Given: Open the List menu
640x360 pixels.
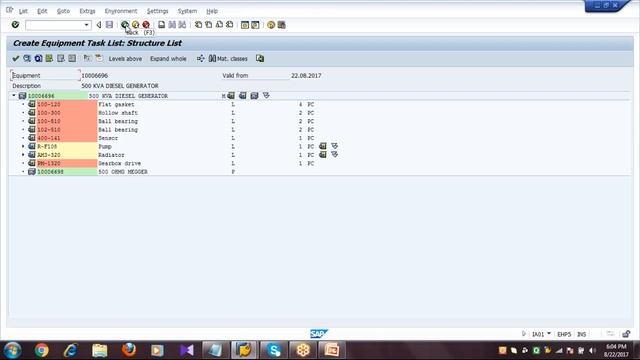Looking at the screenshot, I should tap(23, 11).
